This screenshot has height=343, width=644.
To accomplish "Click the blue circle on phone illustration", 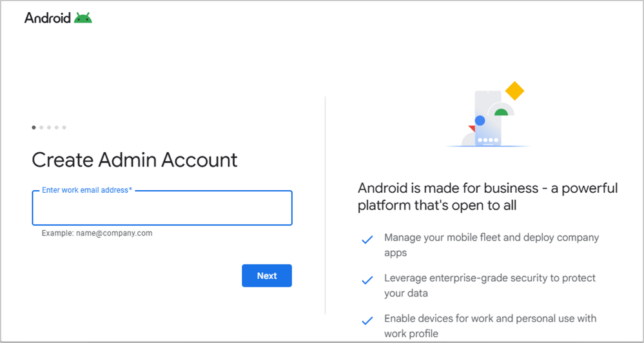I will coord(480,120).
